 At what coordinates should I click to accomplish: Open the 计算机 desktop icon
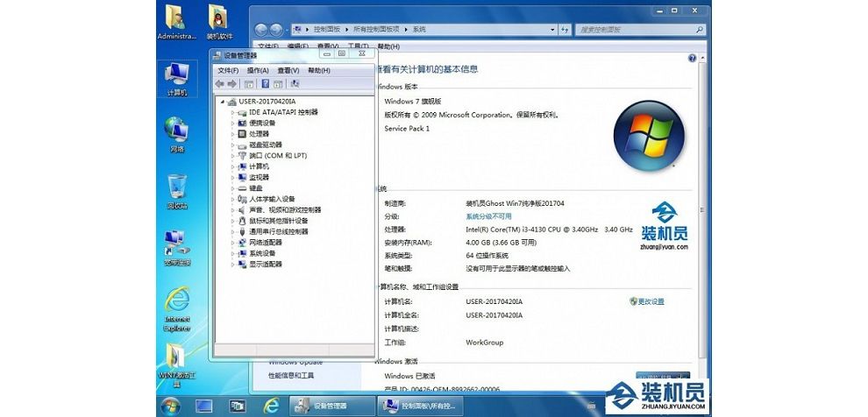[176, 78]
